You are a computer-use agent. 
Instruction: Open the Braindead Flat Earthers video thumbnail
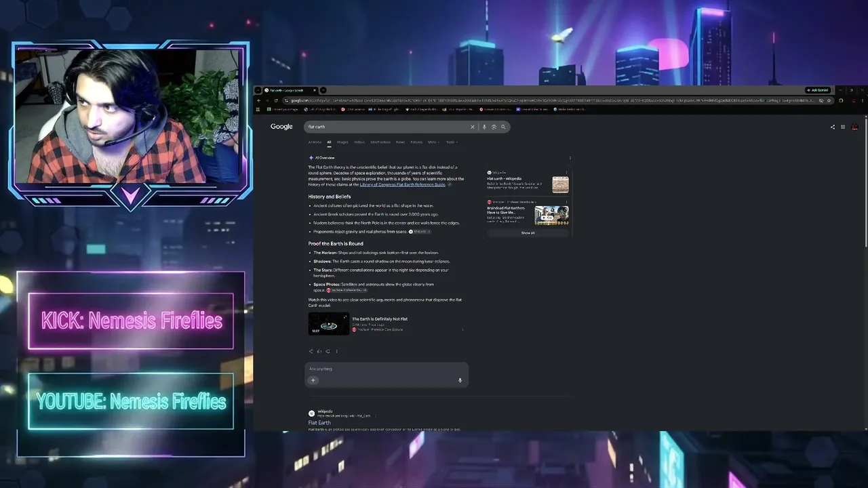coord(551,215)
